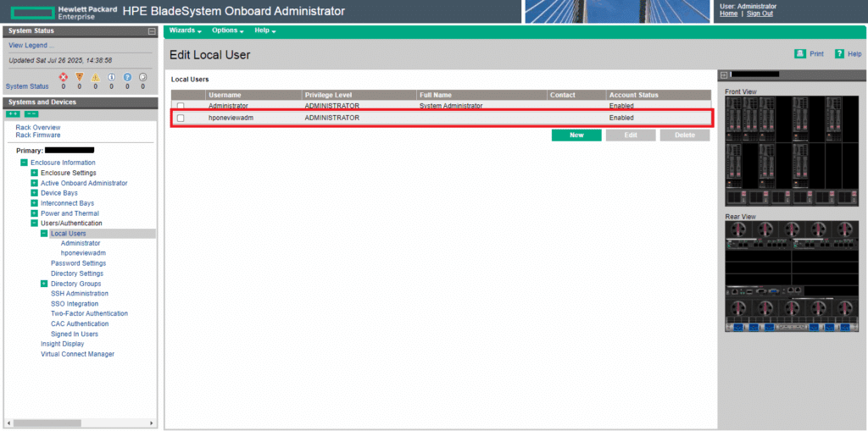
Task: Collapse the Users/Authentication node
Action: 34,223
